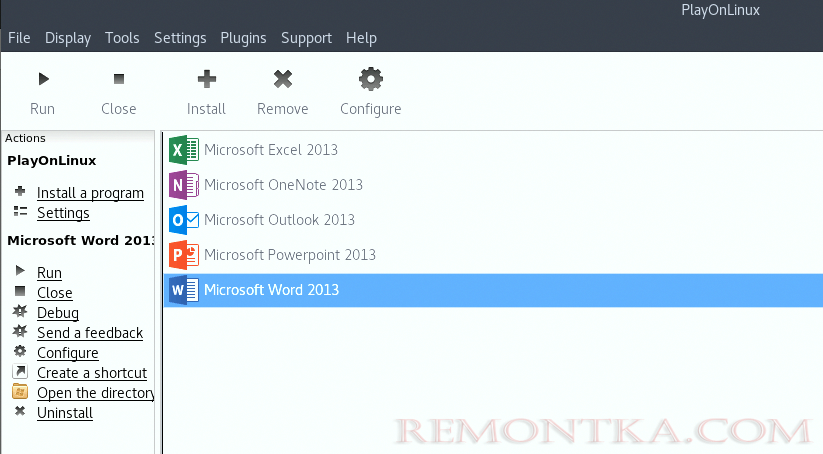Click bug icon beside Debug link
Image resolution: width=823 pixels, height=454 pixels.
pyautogui.click(x=20, y=311)
